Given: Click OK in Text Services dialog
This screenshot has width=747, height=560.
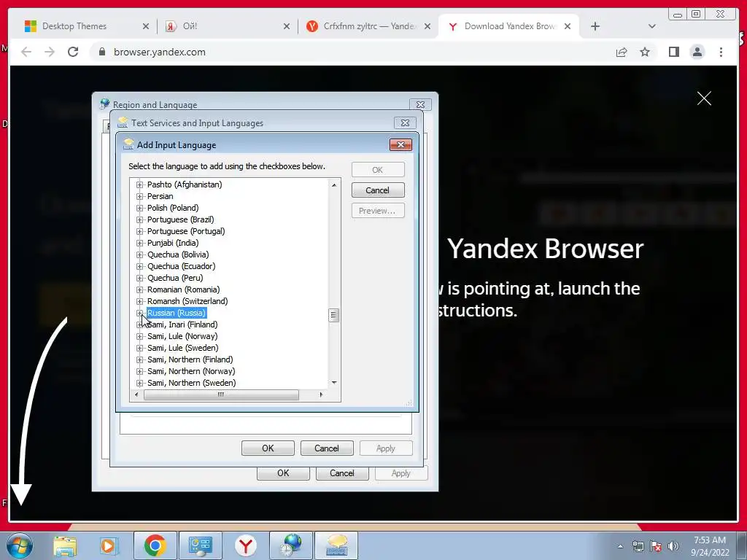Looking at the screenshot, I should coord(268,448).
